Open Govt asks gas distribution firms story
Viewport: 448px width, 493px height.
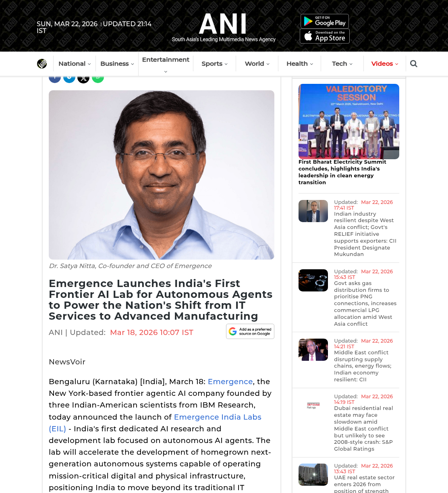point(365,304)
